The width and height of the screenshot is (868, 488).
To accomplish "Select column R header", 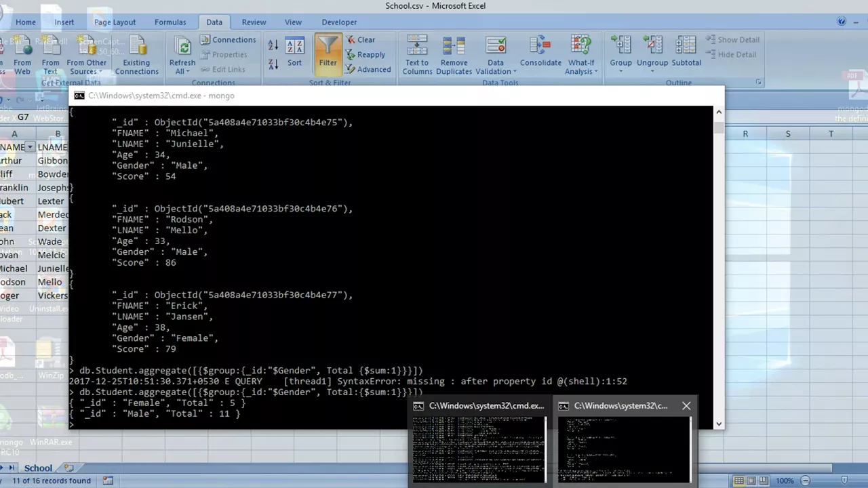I will point(745,134).
